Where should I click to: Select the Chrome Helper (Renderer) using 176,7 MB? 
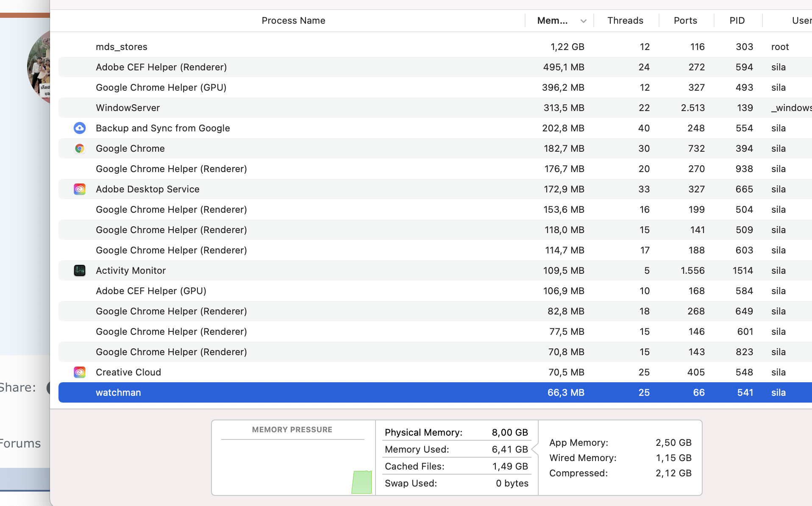tap(435, 169)
